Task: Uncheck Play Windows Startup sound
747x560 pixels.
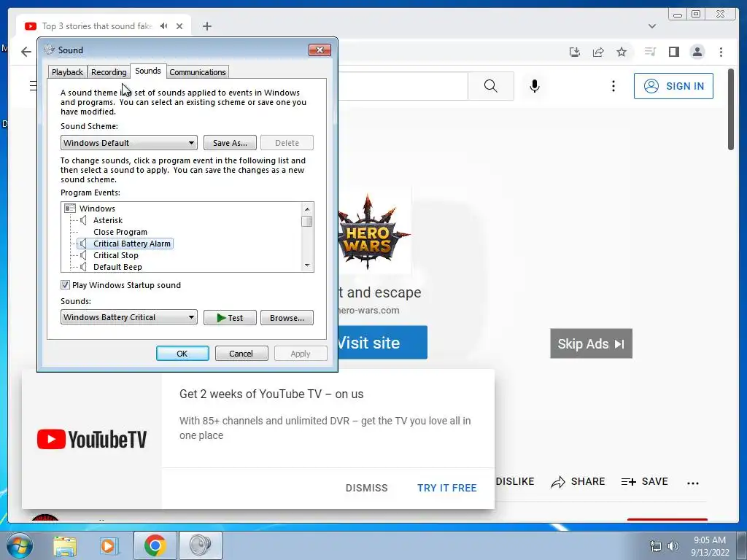Action: tap(65, 285)
